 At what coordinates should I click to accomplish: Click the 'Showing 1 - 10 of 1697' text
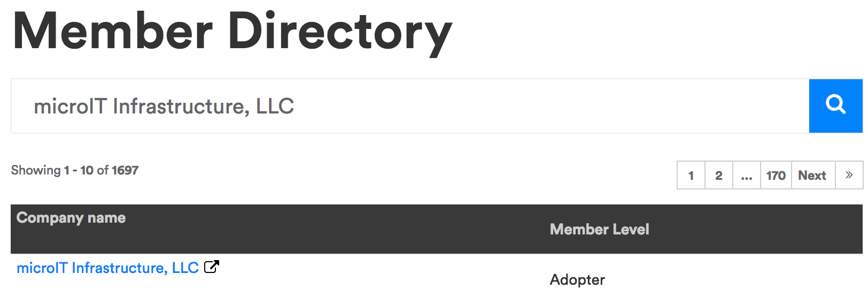[75, 170]
